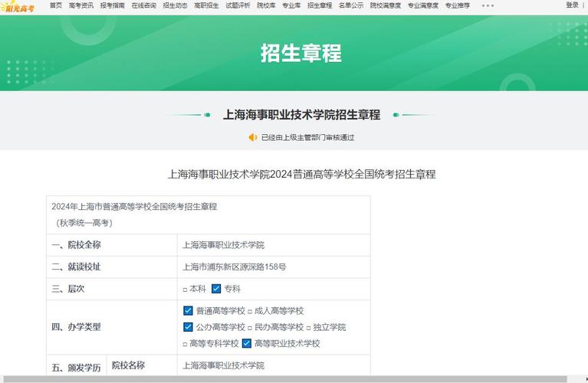
Task: Click the horizontal scrollbar at the bottom
Action: click(x=285, y=379)
